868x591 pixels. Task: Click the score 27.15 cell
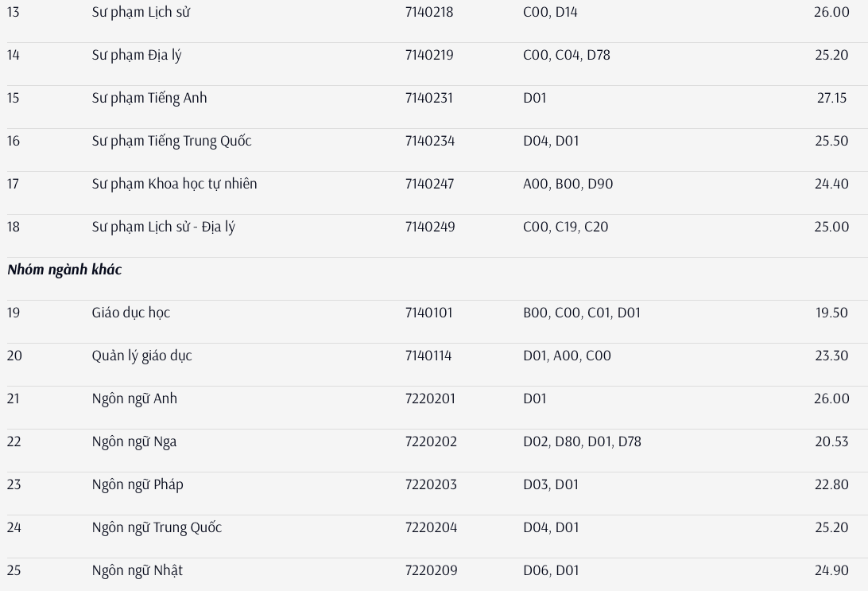click(831, 98)
